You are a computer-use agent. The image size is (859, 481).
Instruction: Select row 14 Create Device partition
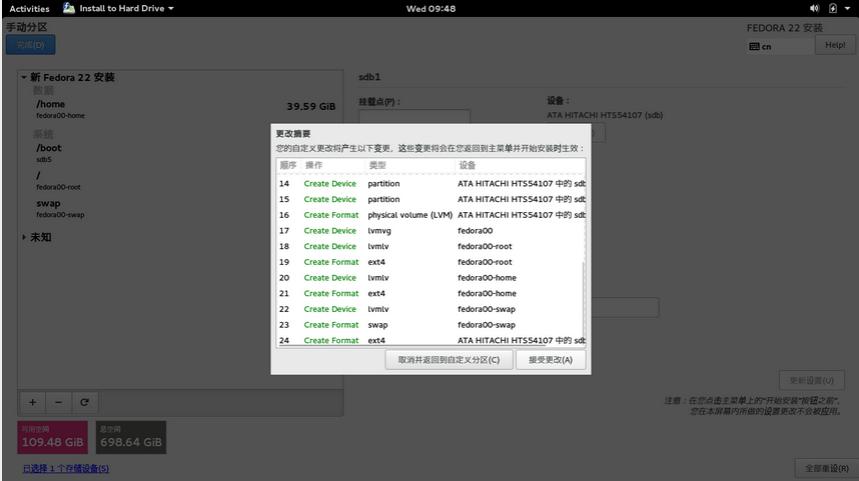[431, 184]
